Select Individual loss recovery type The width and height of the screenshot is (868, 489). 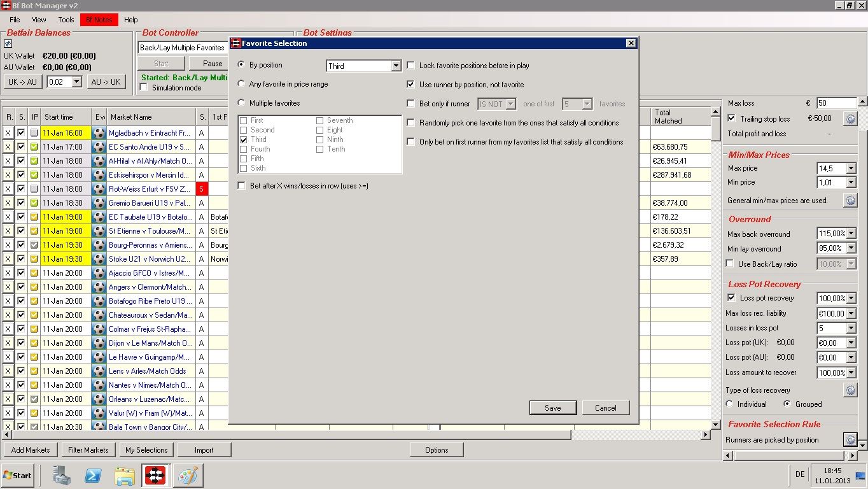point(729,404)
